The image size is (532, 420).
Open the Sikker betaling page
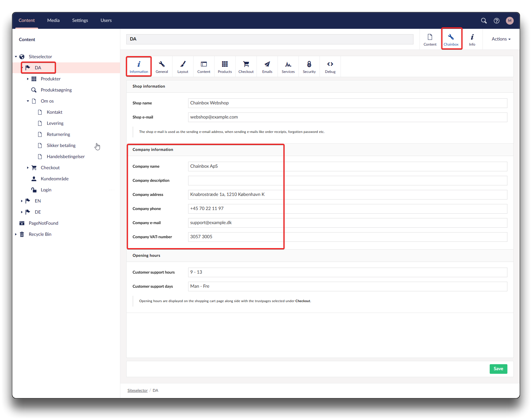[61, 145]
